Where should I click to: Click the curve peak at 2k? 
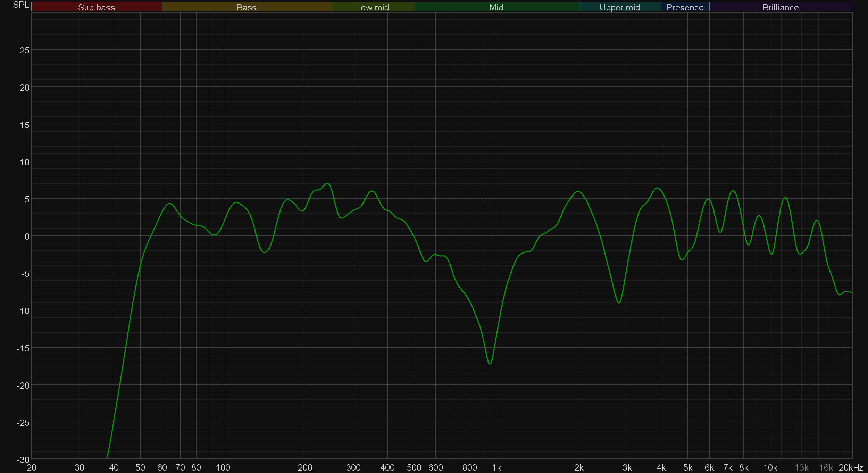point(578,191)
